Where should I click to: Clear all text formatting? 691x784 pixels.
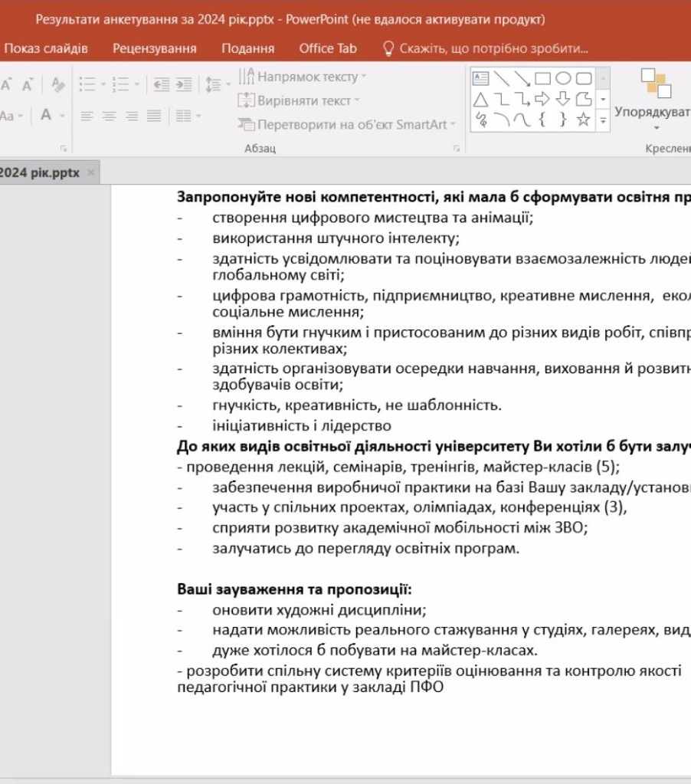[57, 84]
